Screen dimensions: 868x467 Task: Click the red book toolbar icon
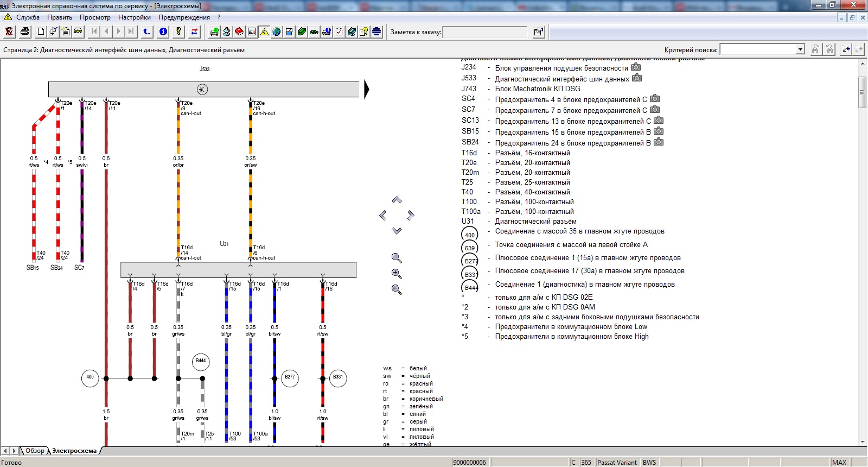pos(239,31)
